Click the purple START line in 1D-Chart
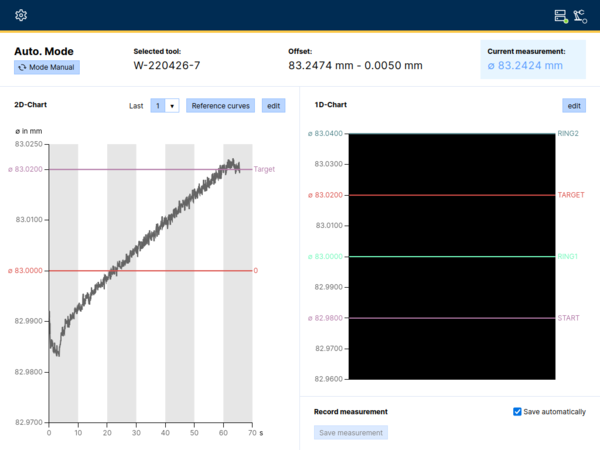Viewport: 600px width, 450px height. [452, 318]
